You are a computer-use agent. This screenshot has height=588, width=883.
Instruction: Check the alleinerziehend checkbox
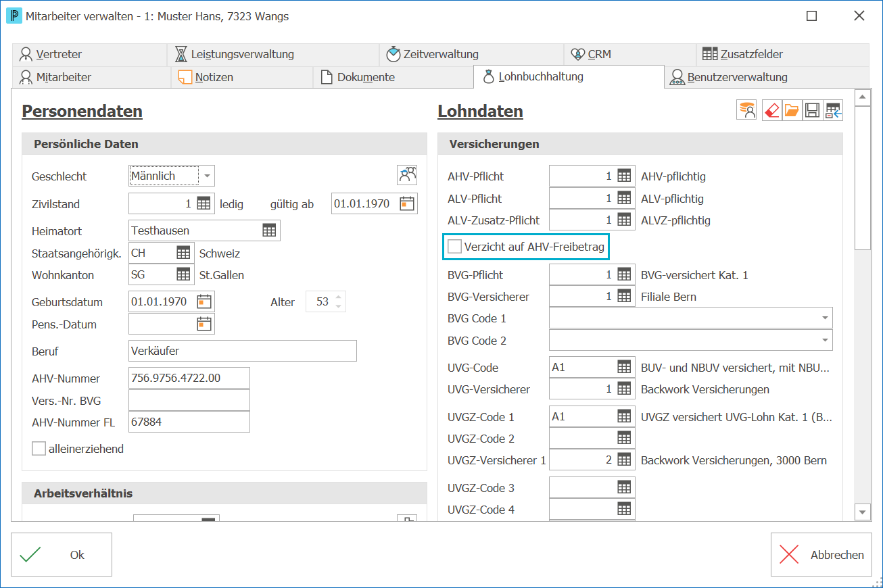39,448
